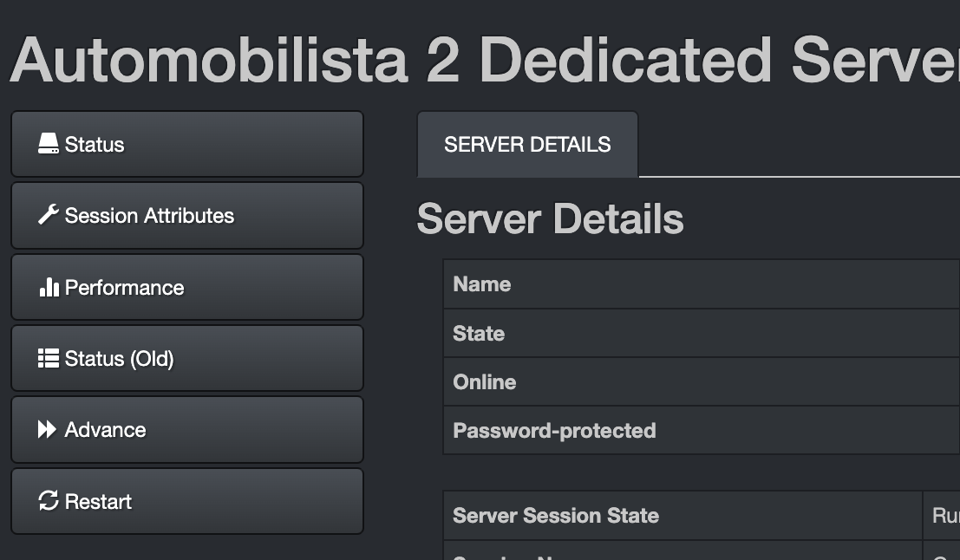Go to the Performance button

186,287
